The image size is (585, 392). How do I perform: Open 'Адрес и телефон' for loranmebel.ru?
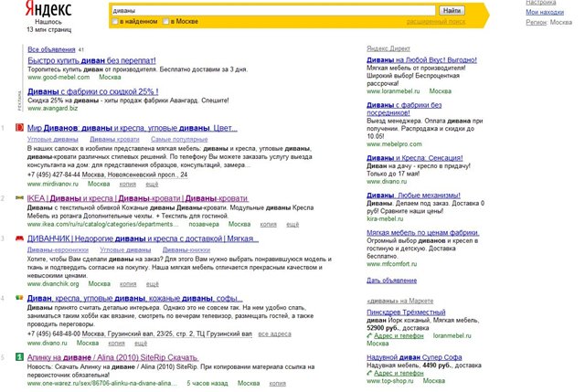tap(399, 336)
